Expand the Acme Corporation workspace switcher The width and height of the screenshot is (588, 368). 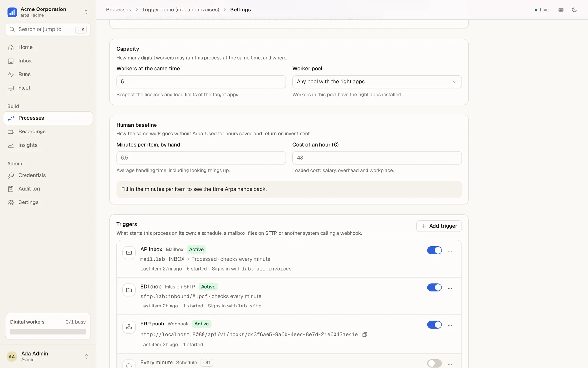tap(86, 12)
